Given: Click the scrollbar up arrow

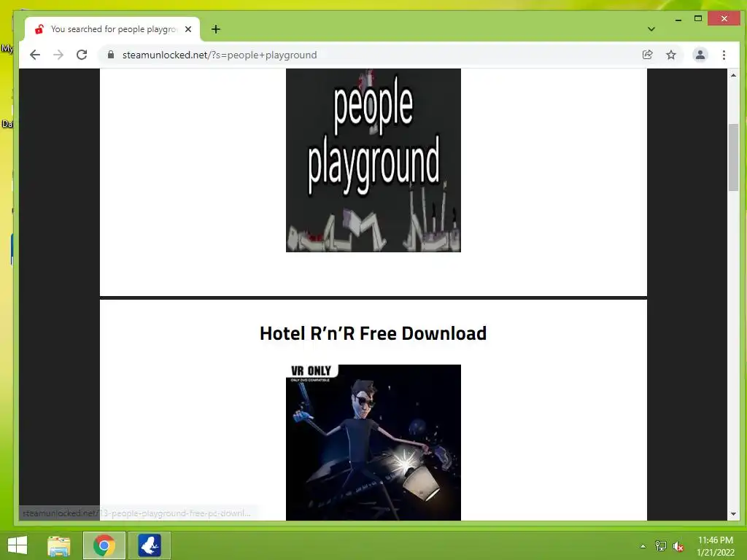Looking at the screenshot, I should coord(733,75).
